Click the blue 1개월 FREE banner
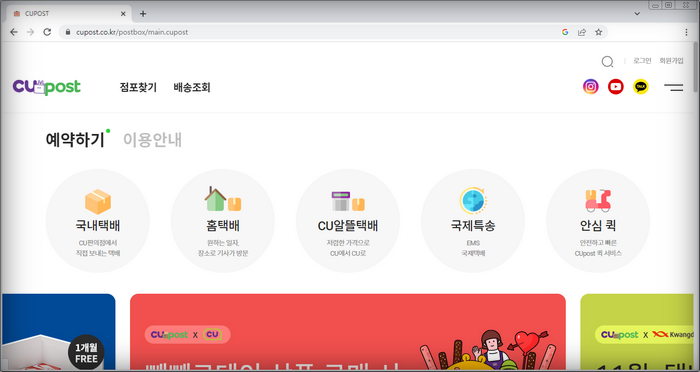Viewport: 700px width, 372px height. (x=58, y=331)
